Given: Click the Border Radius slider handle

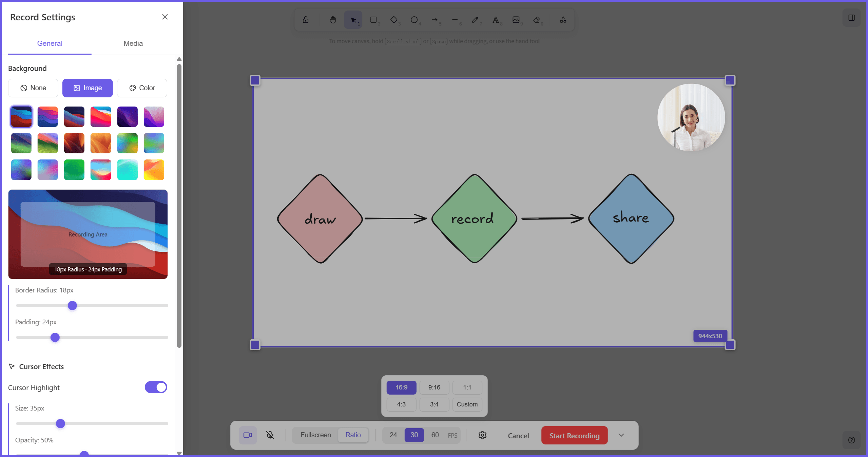Looking at the screenshot, I should pyautogui.click(x=72, y=305).
